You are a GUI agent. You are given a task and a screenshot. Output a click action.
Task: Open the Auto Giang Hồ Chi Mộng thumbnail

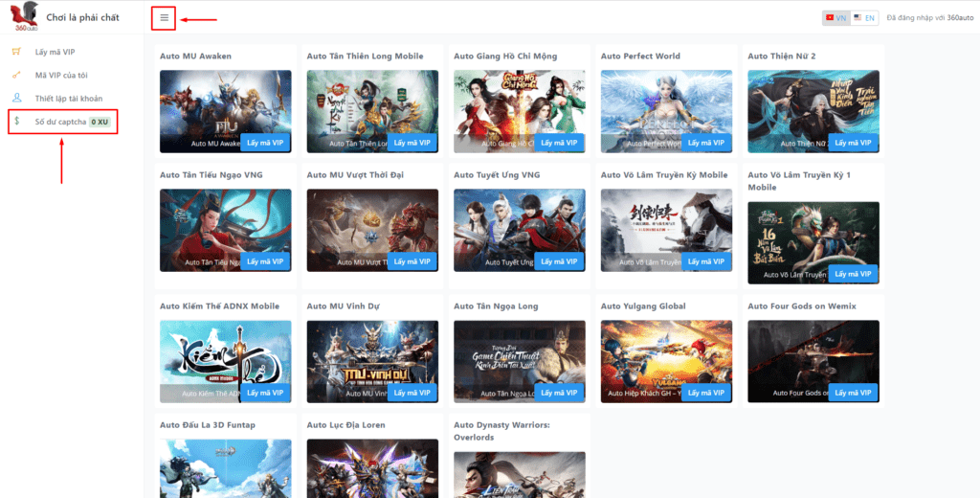(520, 111)
